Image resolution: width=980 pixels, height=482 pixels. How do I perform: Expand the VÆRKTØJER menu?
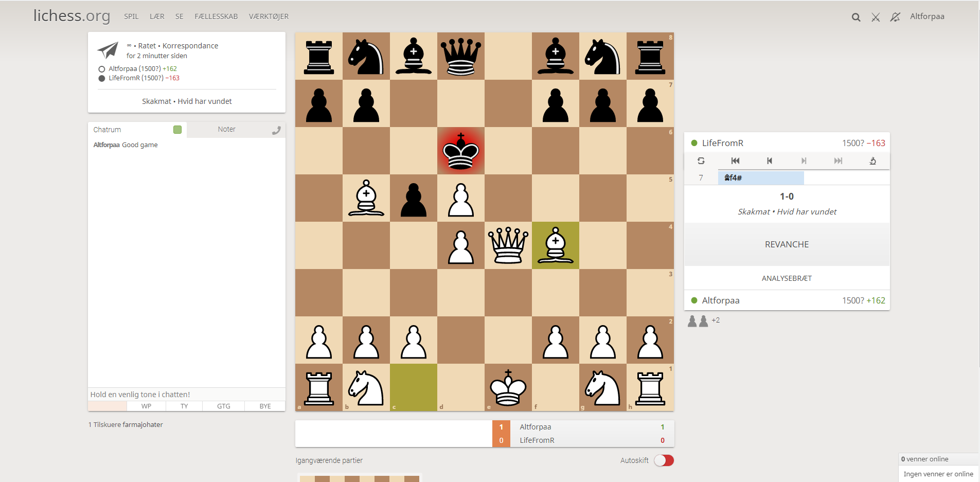click(x=269, y=16)
